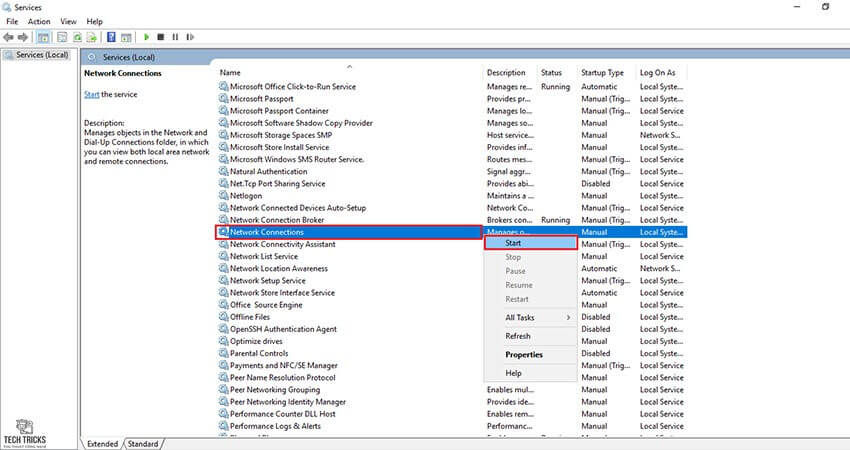
Task: Switch to the Extended tab
Action: click(102, 443)
